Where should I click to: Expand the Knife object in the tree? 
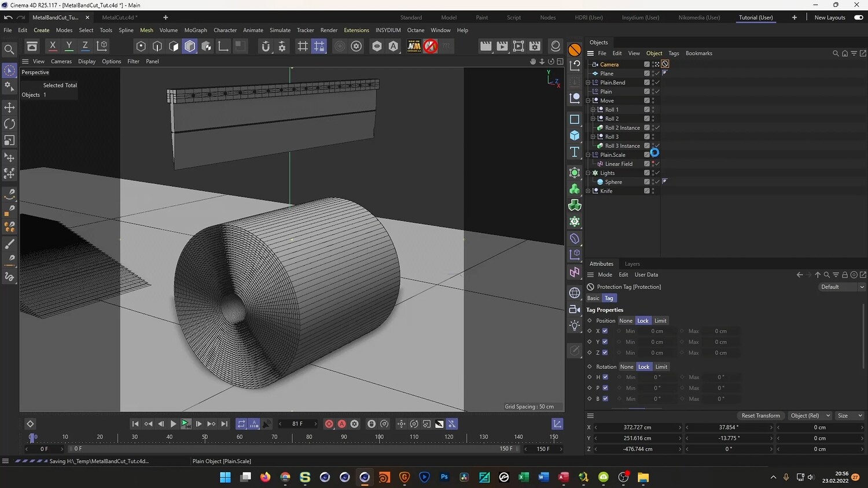(x=588, y=191)
